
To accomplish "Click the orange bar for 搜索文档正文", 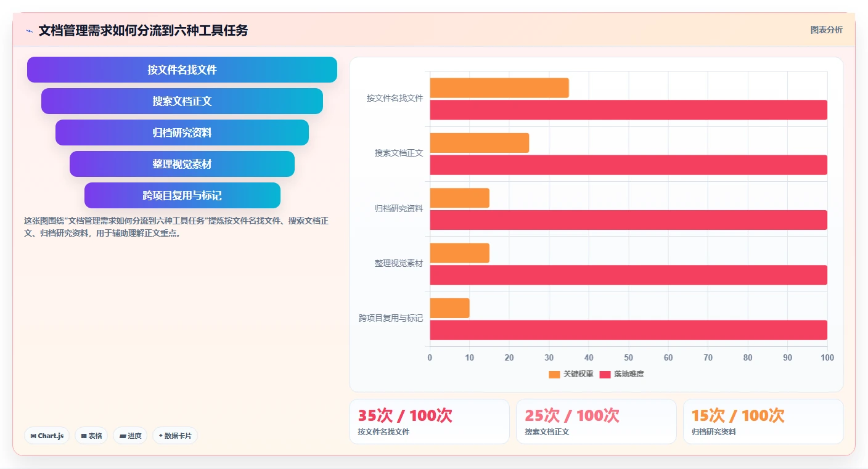I will pos(480,143).
